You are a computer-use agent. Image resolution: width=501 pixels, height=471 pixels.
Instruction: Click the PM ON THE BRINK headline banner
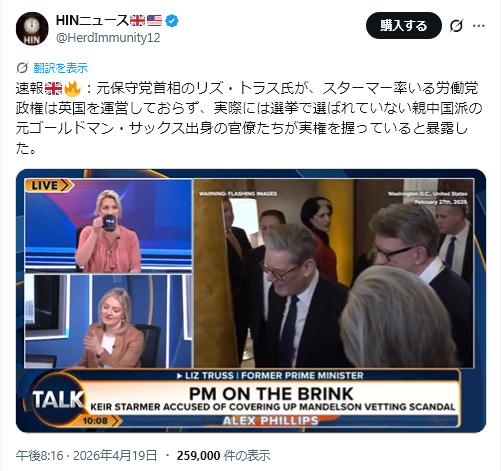pos(271,394)
